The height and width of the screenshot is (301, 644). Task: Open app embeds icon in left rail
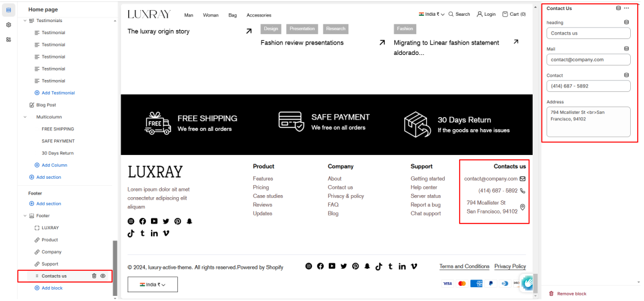coord(9,40)
